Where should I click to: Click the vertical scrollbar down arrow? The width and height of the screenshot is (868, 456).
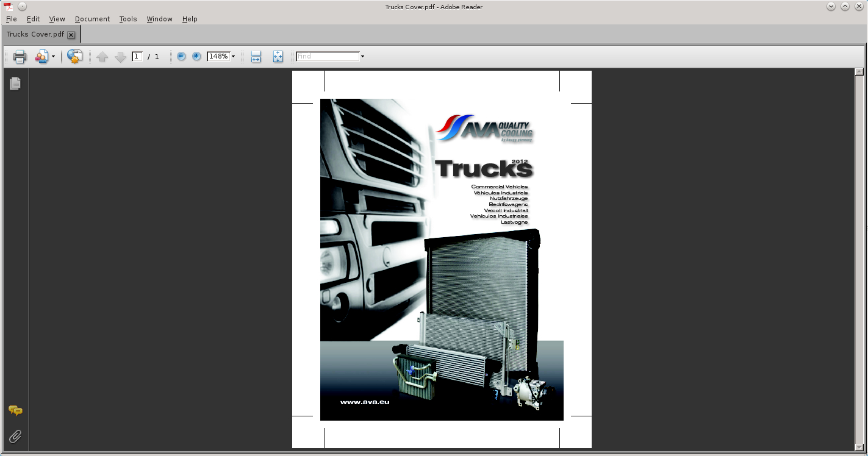(x=859, y=447)
